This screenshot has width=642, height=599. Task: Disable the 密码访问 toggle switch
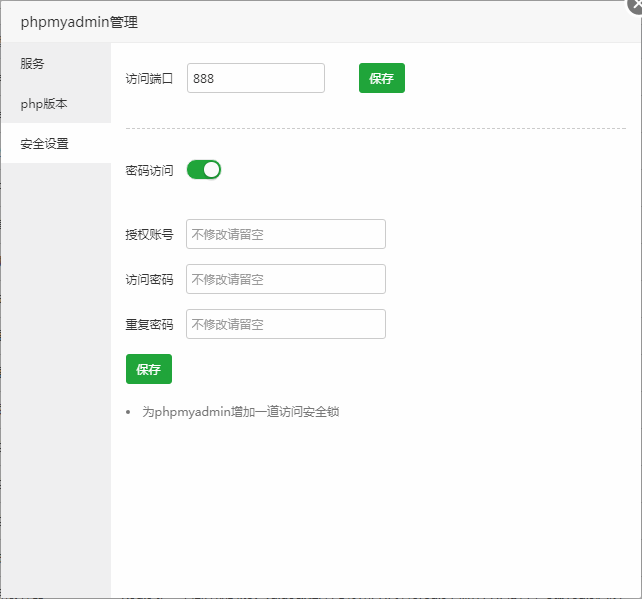pos(203,170)
